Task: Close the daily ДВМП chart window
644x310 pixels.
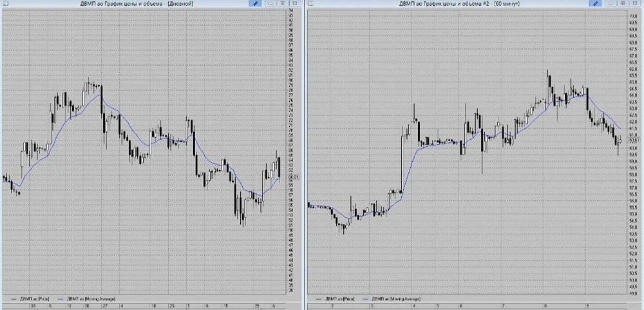Action: tap(294, 3)
